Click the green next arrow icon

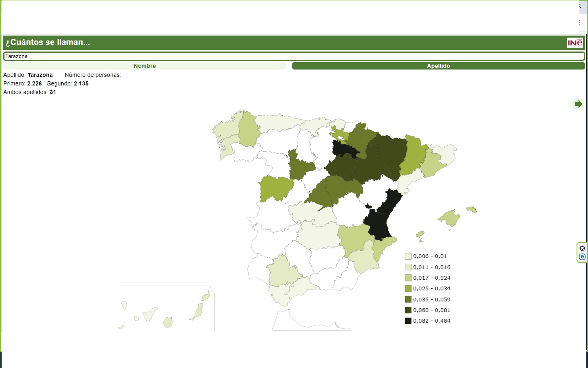(578, 104)
